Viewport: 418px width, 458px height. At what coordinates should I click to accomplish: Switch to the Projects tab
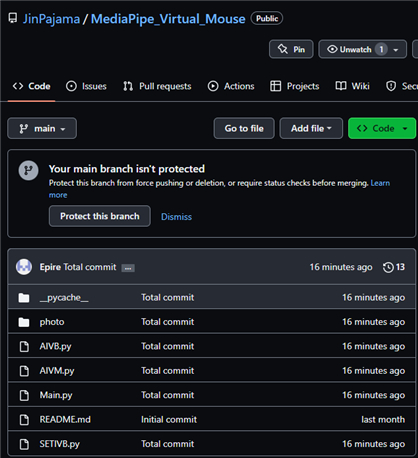(x=295, y=86)
